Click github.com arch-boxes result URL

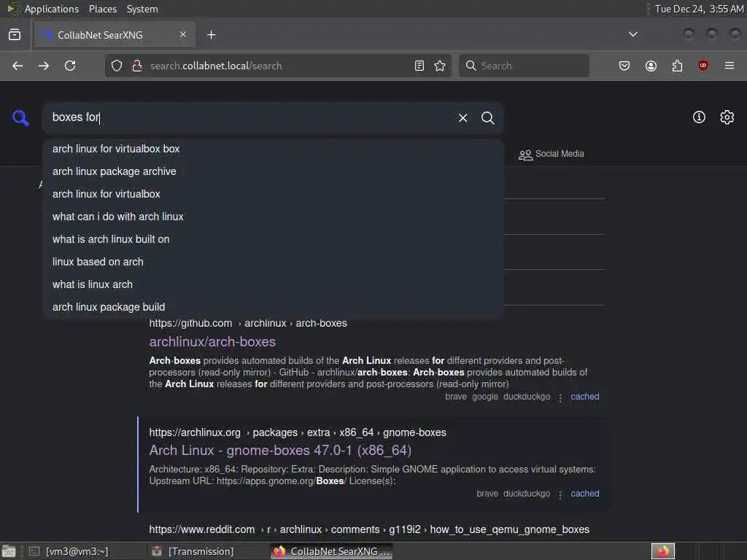[248, 323]
